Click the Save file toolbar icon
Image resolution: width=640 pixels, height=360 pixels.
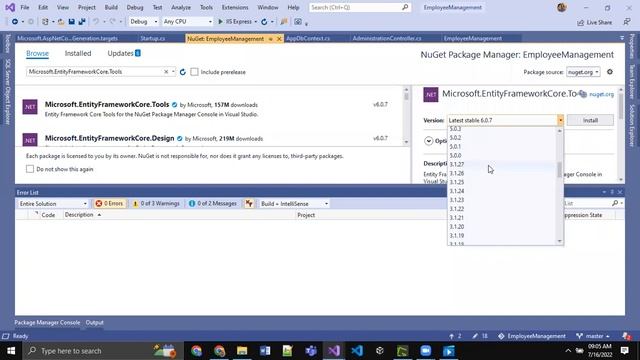[71, 22]
